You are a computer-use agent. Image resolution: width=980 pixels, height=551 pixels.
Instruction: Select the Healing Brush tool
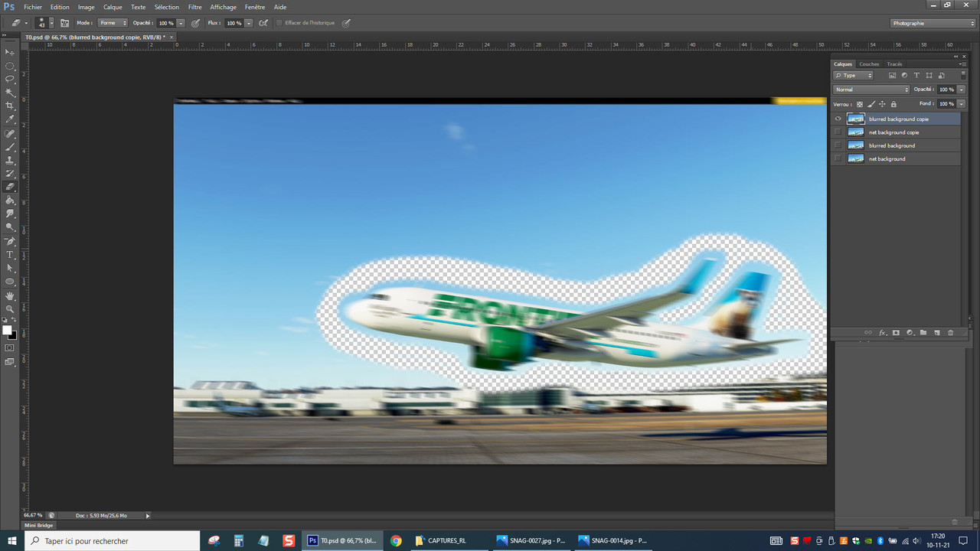tap(10, 133)
